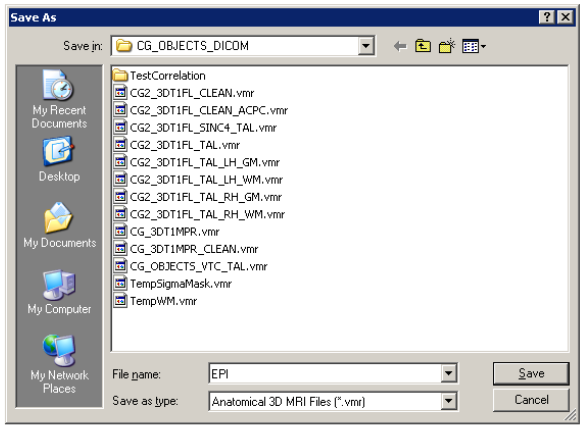Screen dimensions: 585x430
Task: Go back using the left arrow icon
Action: pyautogui.click(x=400, y=46)
